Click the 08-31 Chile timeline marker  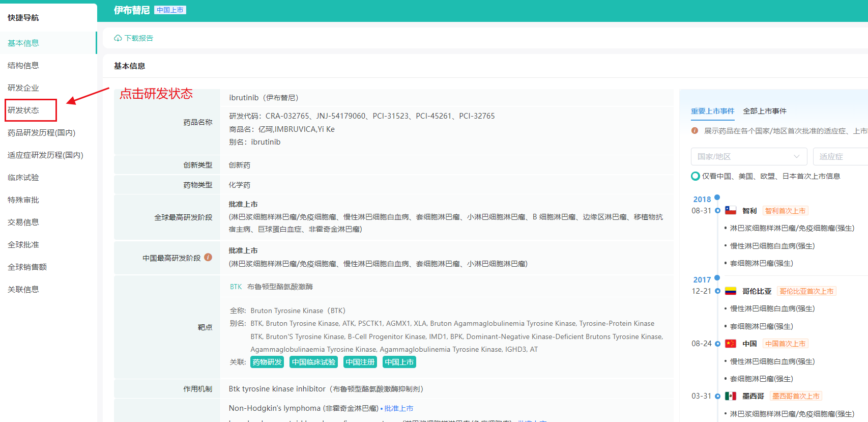tap(717, 210)
